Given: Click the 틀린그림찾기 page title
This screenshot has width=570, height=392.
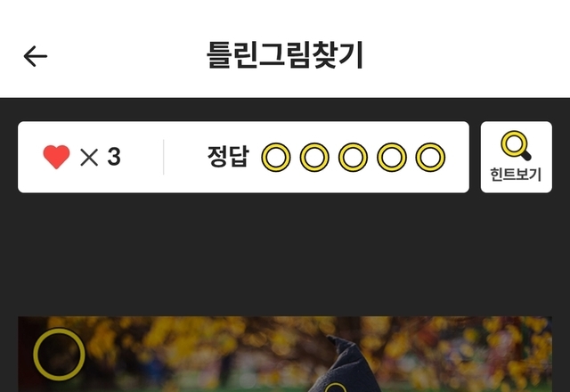Looking at the screenshot, I should click(285, 55).
